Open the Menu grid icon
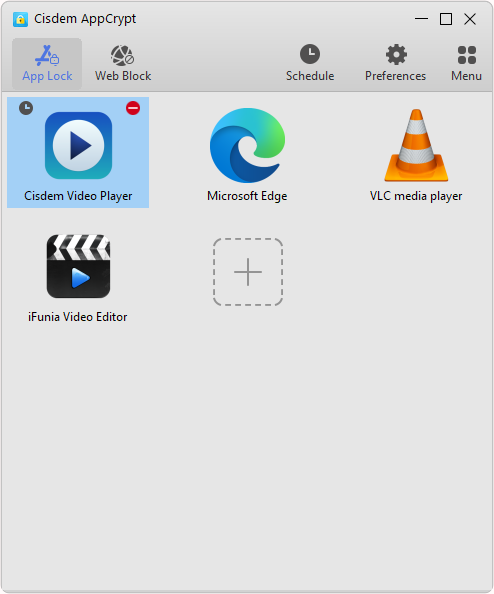Screen dimensions: 494x594 [467, 55]
